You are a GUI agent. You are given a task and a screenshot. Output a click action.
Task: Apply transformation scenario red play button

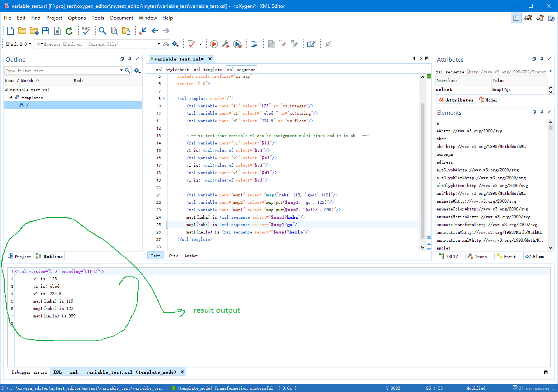click(214, 44)
